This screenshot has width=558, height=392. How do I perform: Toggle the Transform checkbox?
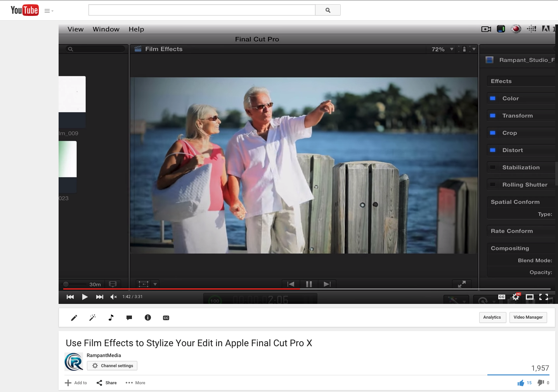click(492, 116)
